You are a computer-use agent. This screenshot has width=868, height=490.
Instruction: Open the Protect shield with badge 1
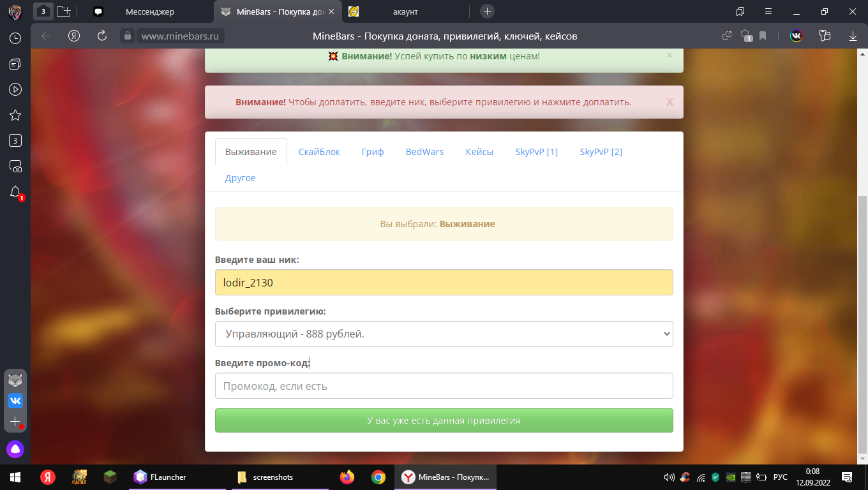point(745,36)
